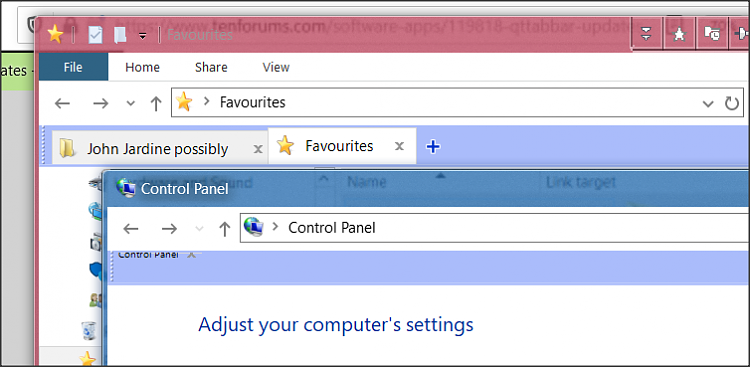The image size is (750, 367).
Task: Go up one level in Control Panel
Action: (224, 229)
